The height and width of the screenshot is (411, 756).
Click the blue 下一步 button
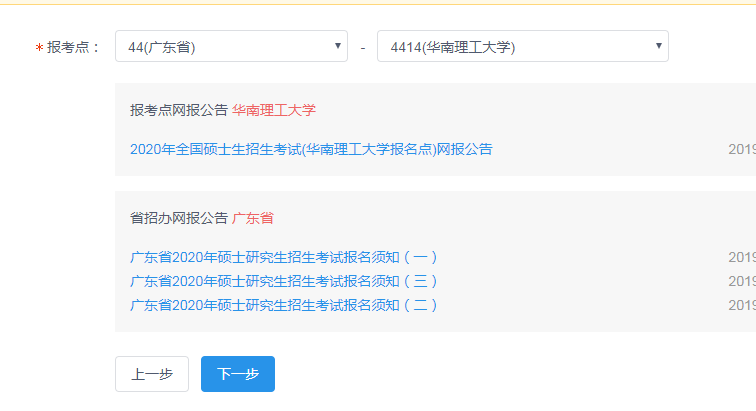238,374
